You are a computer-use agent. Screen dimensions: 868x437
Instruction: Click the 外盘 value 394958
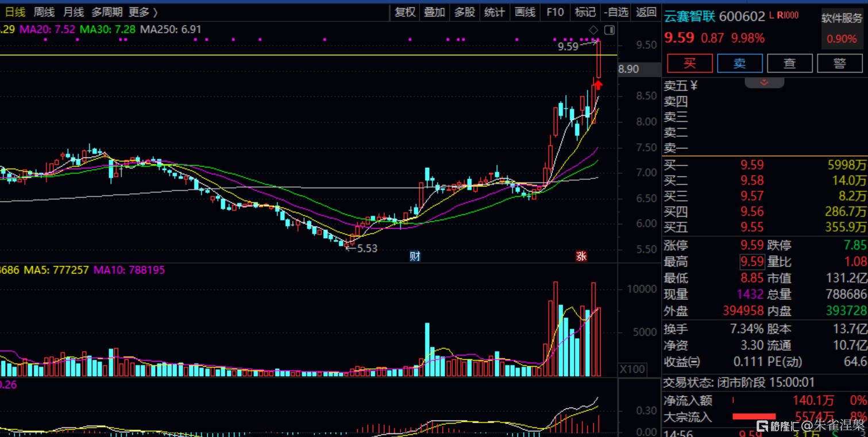[743, 311]
